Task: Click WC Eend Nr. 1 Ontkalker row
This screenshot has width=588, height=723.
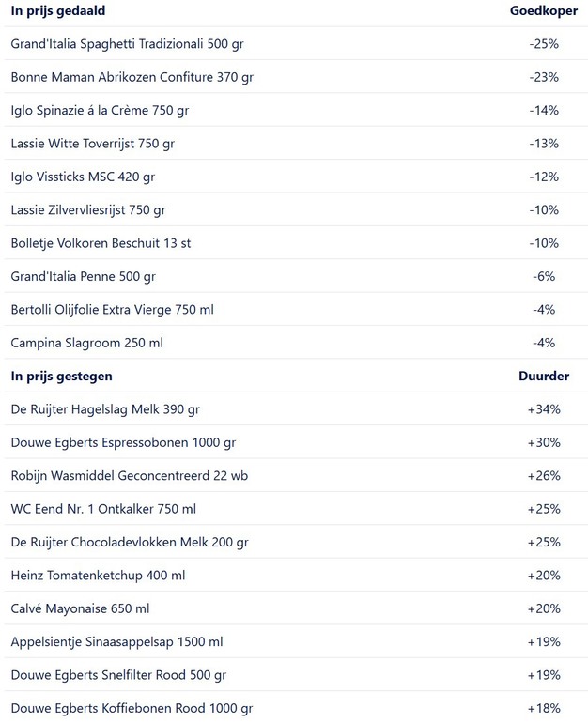Action: [x=103, y=509]
